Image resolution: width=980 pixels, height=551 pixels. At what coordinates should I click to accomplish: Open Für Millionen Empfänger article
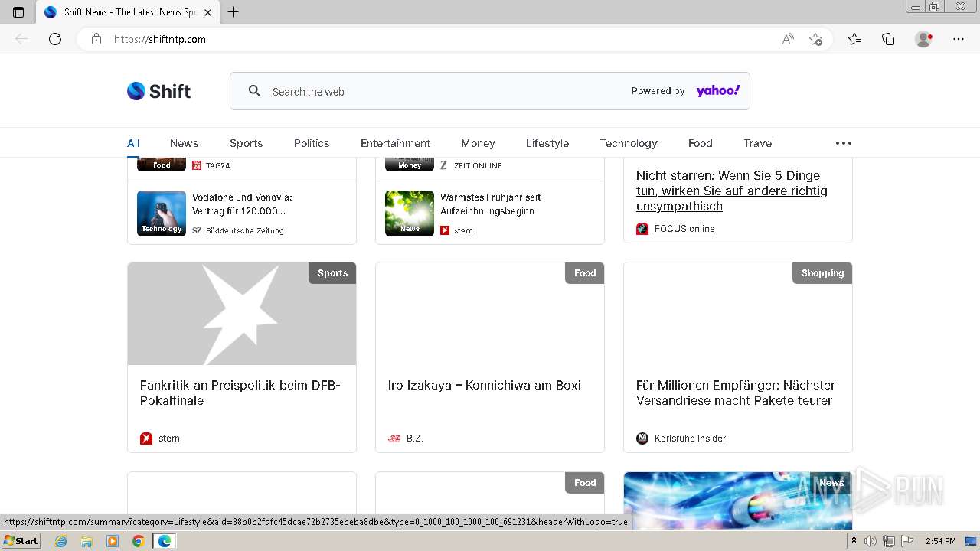click(736, 393)
